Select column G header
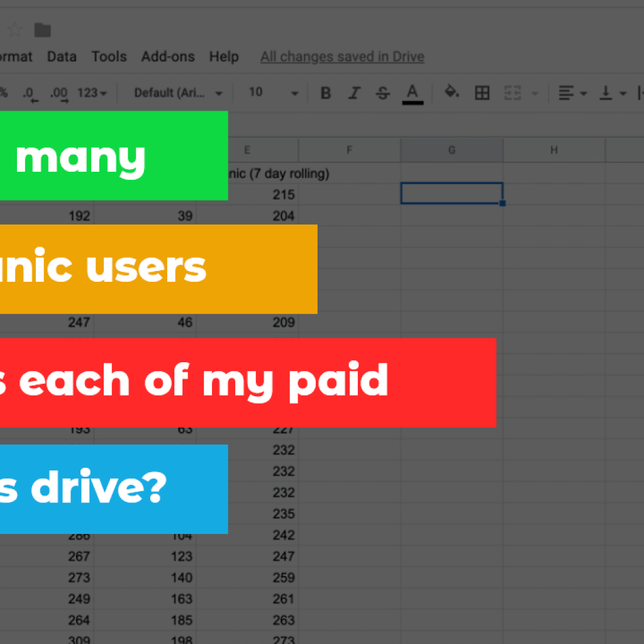Viewport: 644px width, 644px height. 452,150
